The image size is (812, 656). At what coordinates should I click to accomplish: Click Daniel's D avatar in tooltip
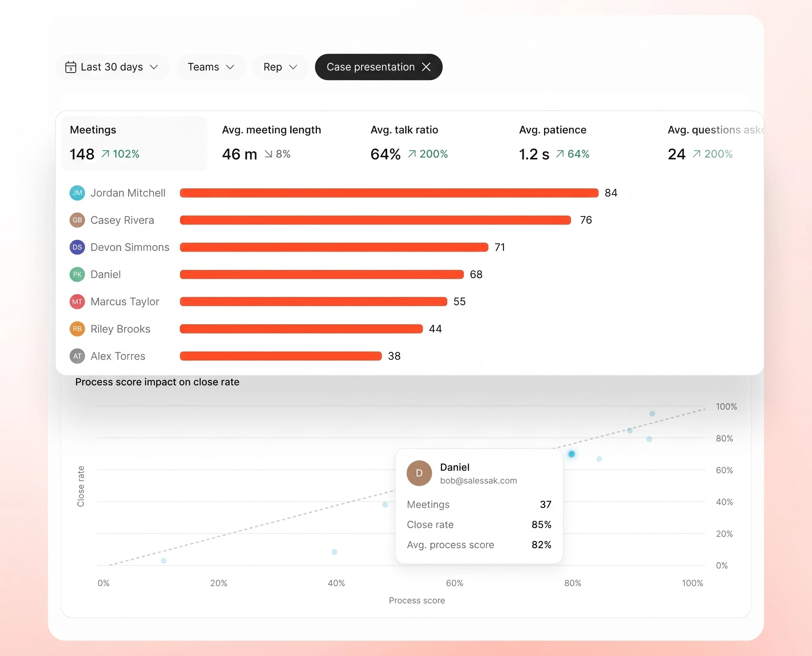[x=419, y=473]
